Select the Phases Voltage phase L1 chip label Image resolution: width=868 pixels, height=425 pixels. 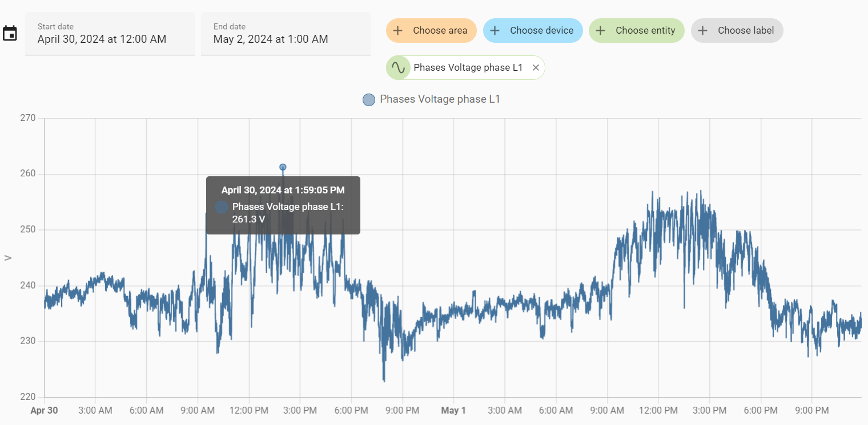[468, 68]
